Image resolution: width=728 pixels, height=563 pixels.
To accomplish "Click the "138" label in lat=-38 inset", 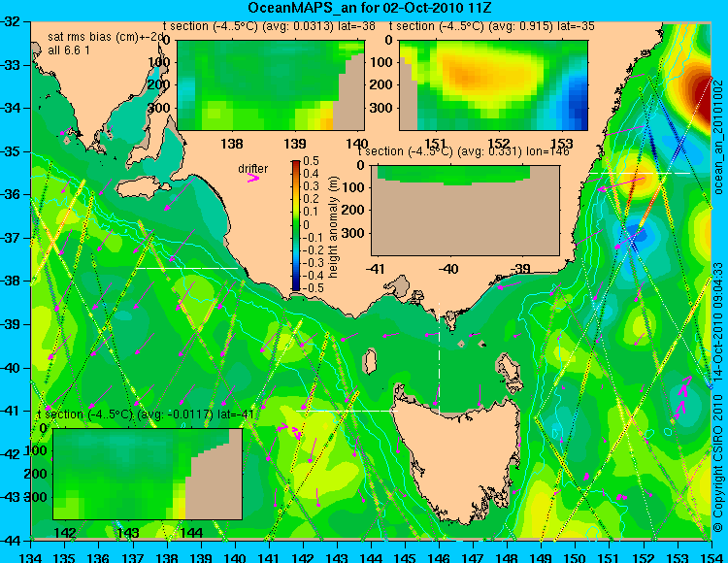I will click(232, 144).
